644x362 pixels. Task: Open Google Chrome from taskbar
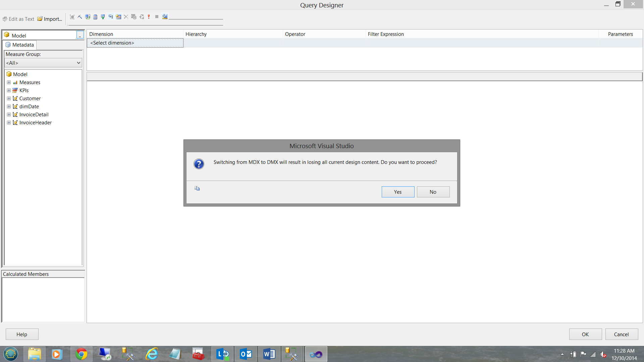81,354
